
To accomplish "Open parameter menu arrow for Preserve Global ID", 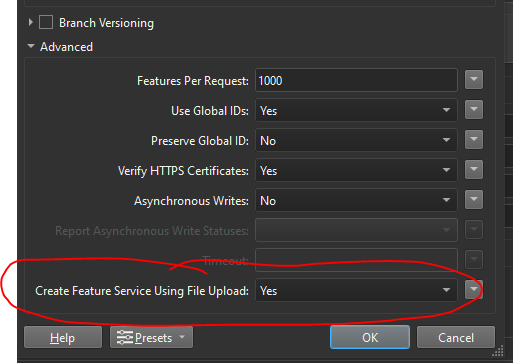I will 474,140.
